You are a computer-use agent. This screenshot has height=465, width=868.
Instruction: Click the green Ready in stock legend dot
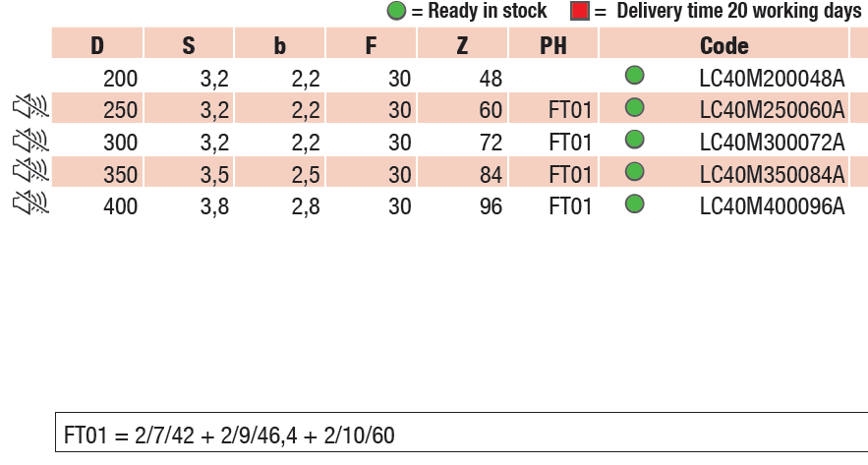[396, 12]
